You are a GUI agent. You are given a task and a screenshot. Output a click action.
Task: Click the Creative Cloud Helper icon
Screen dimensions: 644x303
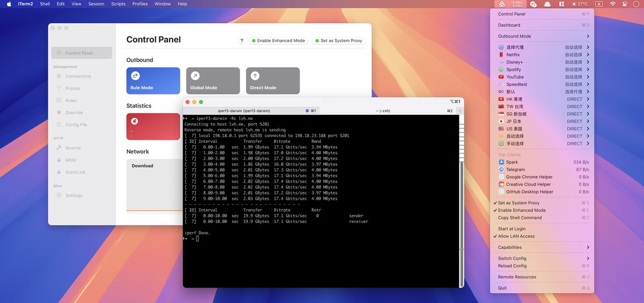pos(501,184)
